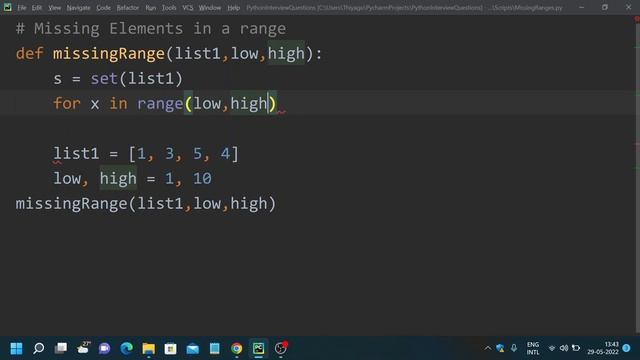Open the screen recorder icon with the red dot

(x=281, y=348)
